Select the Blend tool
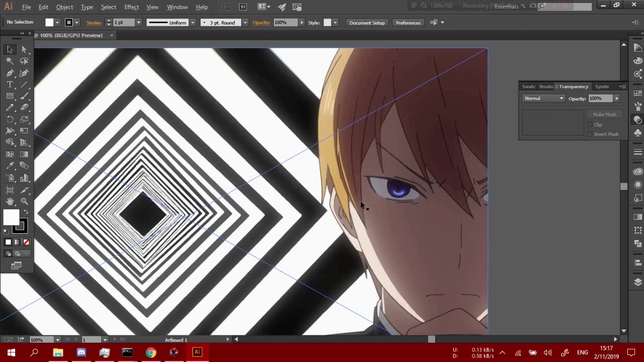 tap(24, 166)
